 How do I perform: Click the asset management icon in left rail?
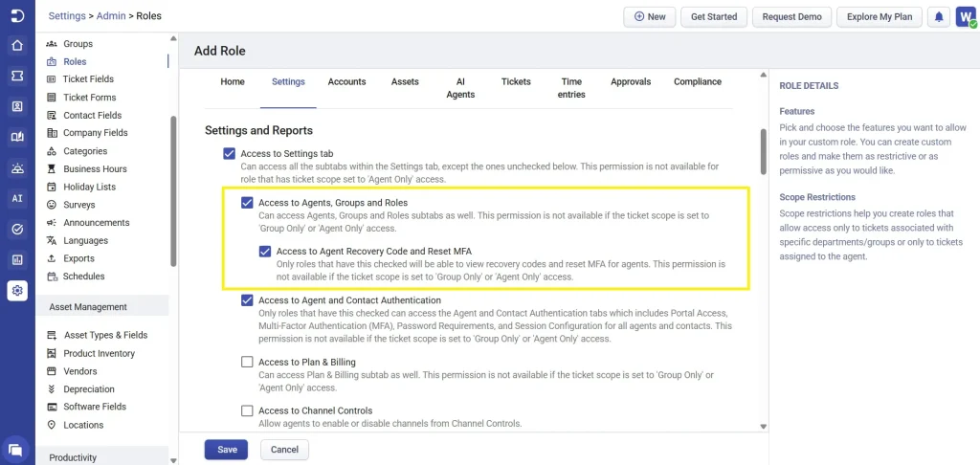coord(17,167)
